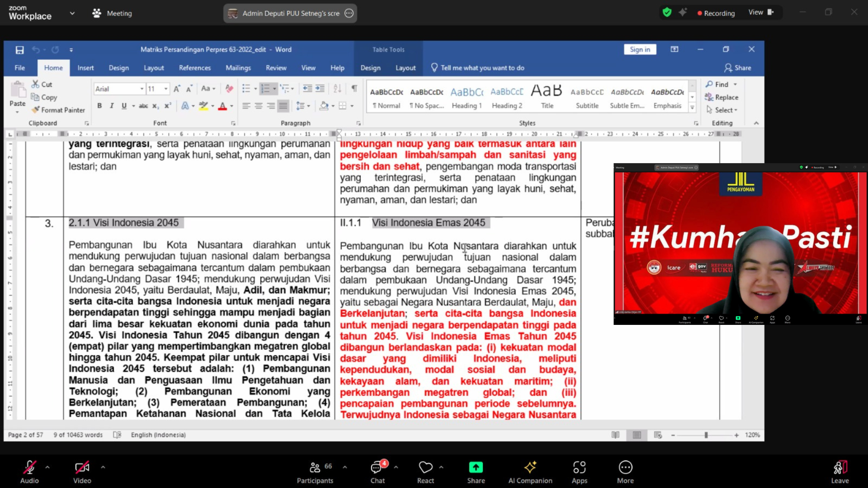
Task: Click the Zoom Video icon
Action: pos(82,471)
